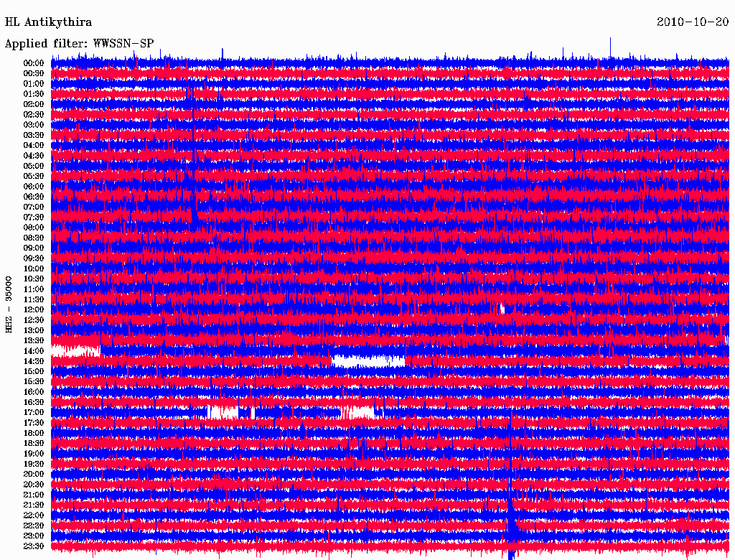Select the 12:00 time label
Image resolution: width=735 pixels, height=560 pixels.
[34, 309]
